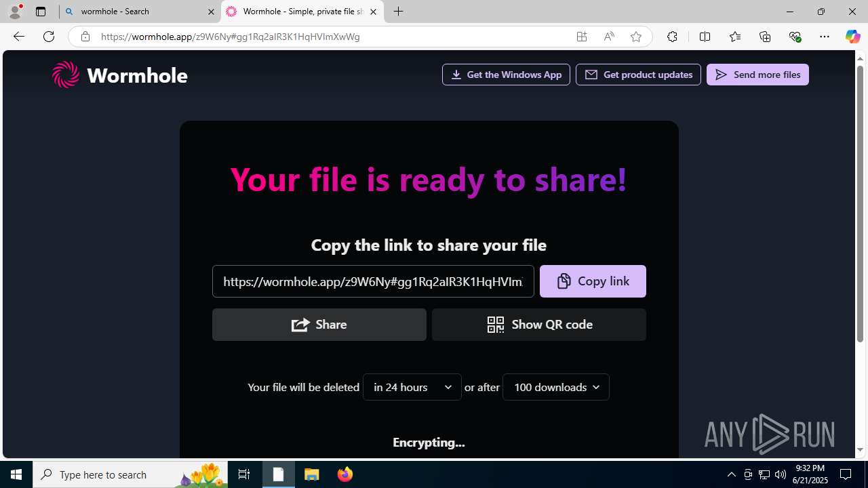Click the Wormhole brand name link
Viewport: 868px width, 488px height.
point(137,75)
